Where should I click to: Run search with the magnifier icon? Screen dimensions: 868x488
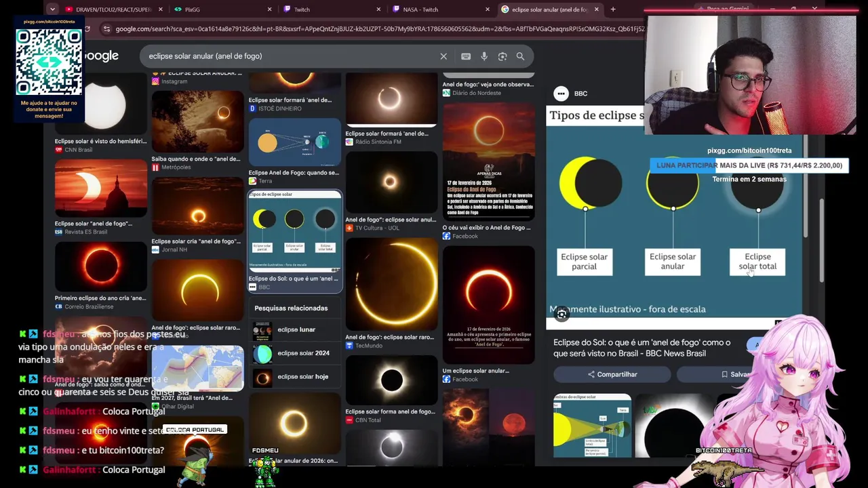(520, 56)
